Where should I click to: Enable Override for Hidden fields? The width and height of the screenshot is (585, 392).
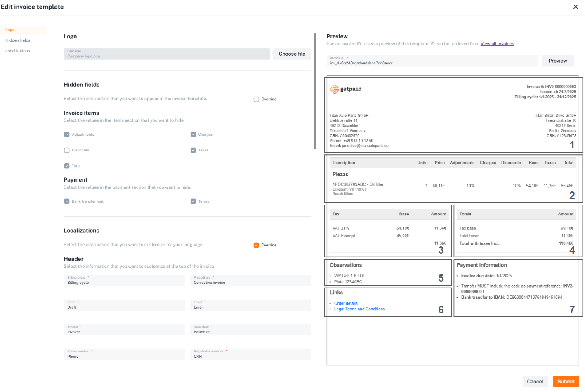click(x=256, y=99)
